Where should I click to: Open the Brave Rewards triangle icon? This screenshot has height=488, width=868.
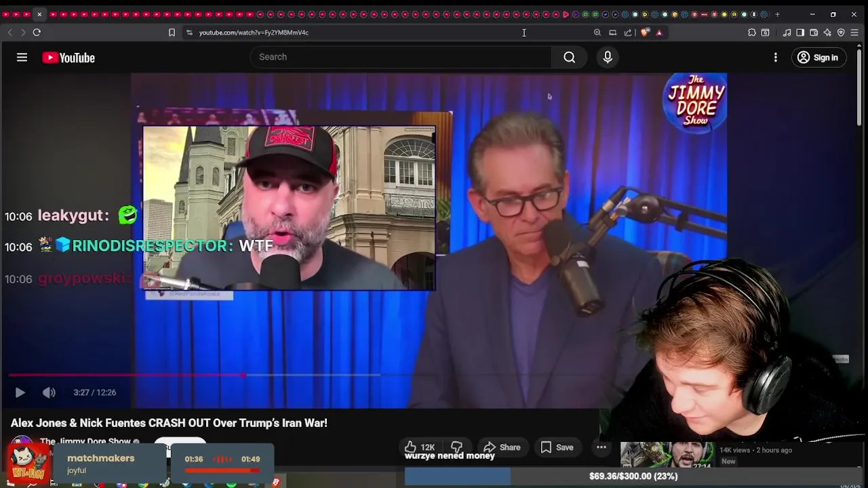(x=659, y=33)
